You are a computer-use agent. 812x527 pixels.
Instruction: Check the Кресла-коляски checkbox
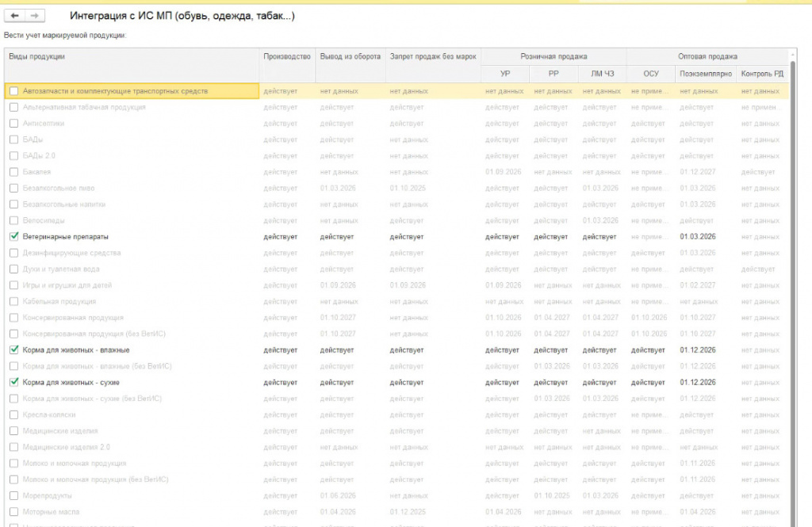(14, 414)
